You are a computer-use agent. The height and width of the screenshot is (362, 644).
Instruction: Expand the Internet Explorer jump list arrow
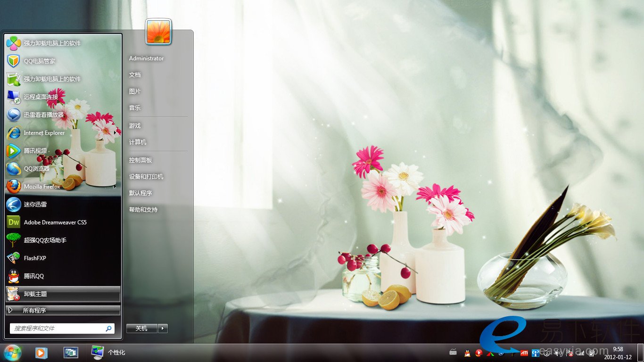coord(115,133)
